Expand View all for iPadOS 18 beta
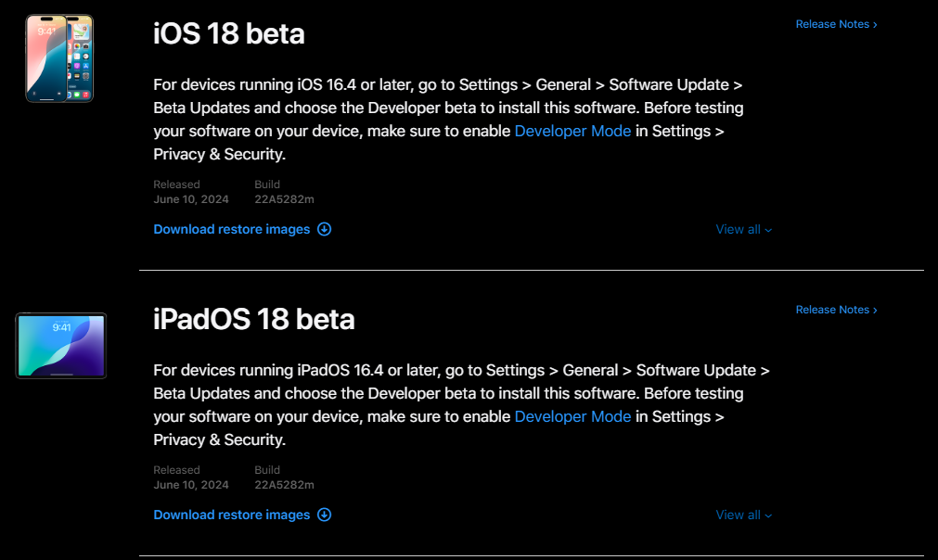The height and width of the screenshot is (560, 938). (x=743, y=515)
